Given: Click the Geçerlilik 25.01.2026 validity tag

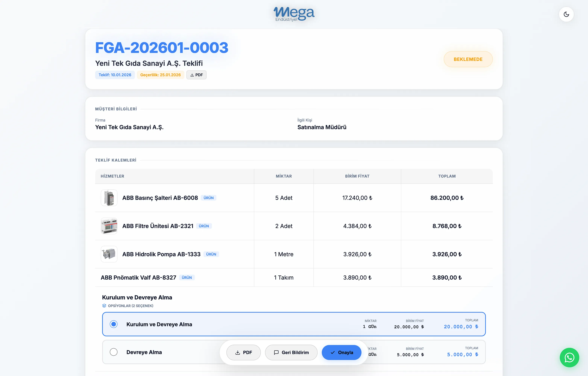Looking at the screenshot, I should click(160, 75).
